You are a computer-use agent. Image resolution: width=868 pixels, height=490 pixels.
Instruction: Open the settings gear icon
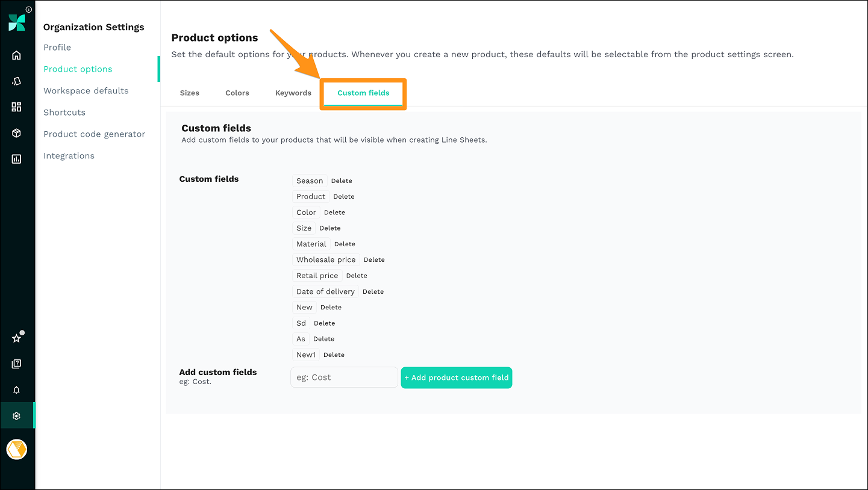pyautogui.click(x=17, y=416)
